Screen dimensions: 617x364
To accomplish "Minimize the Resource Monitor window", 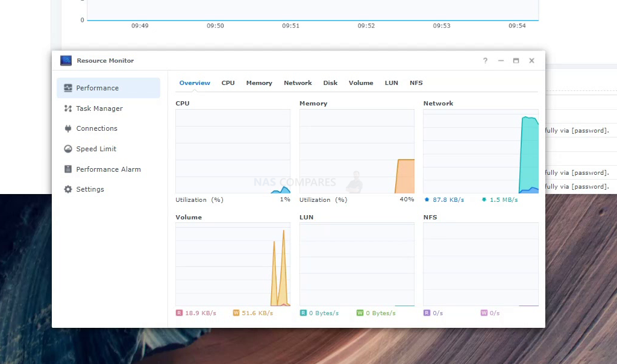I will [x=501, y=61].
